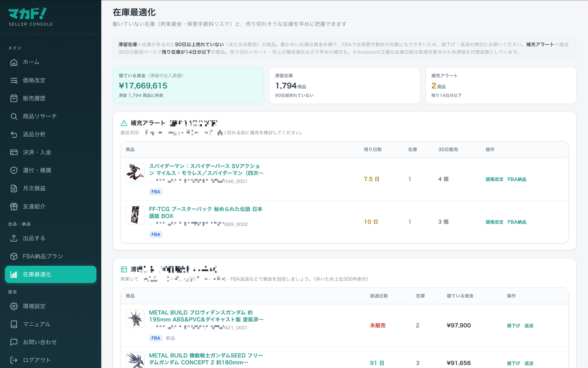Click the 在庫最適化 page heading
This screenshot has height=368, width=588.
[x=134, y=12]
